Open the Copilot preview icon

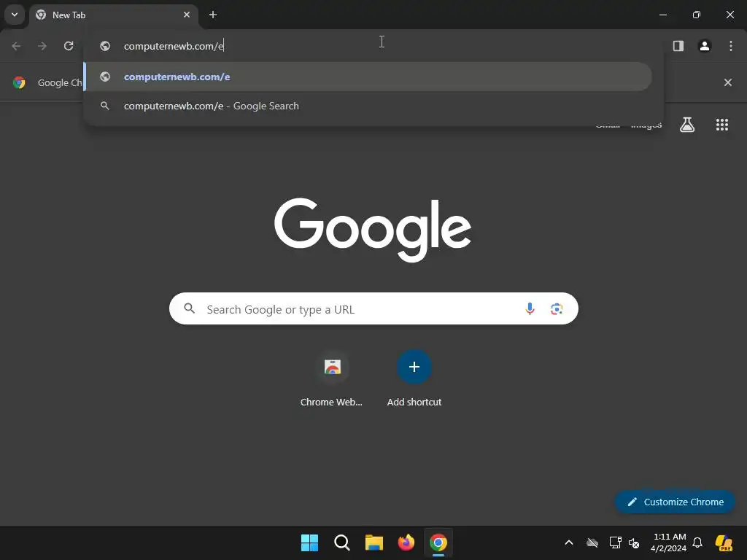pos(724,542)
